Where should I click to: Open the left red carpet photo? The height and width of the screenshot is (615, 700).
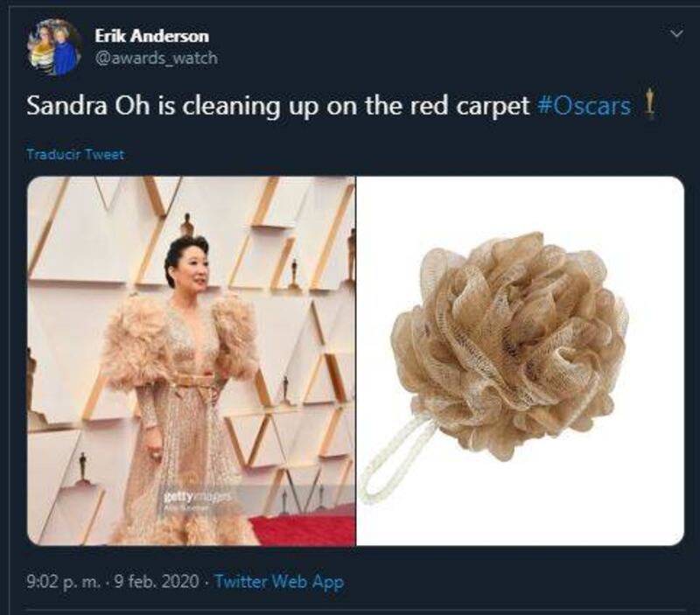(x=192, y=360)
